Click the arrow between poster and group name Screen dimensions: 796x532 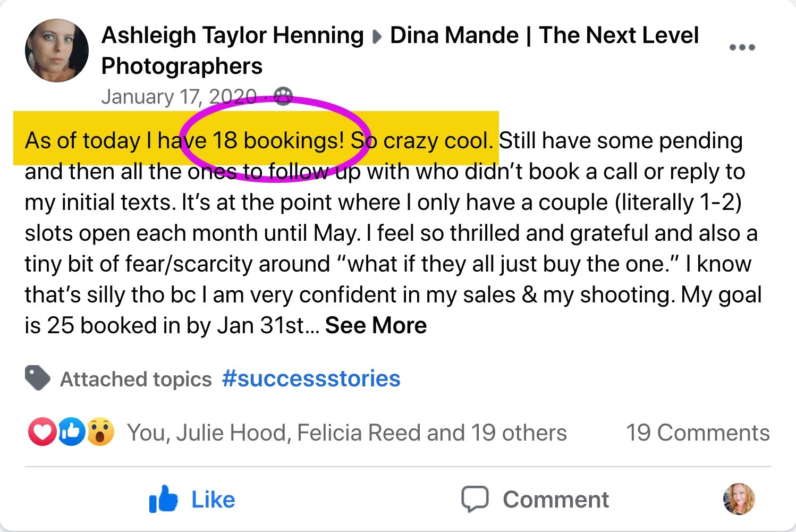point(377,37)
